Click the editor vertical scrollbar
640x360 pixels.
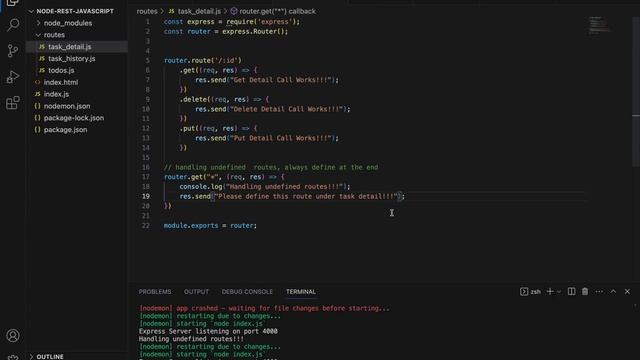coord(636,92)
